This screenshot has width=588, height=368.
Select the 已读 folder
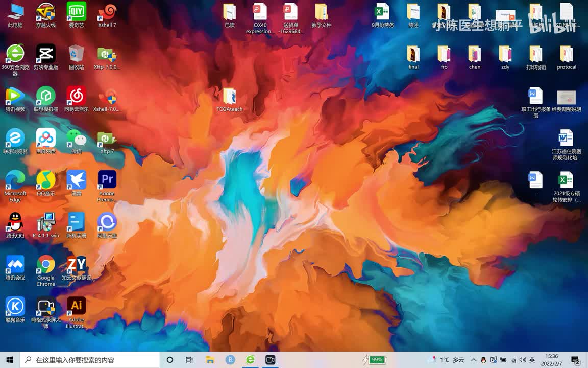[x=230, y=15]
